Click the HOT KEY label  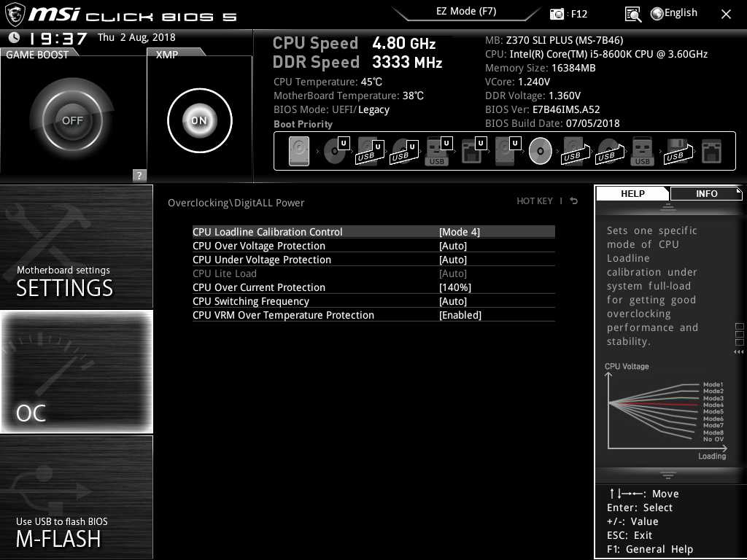[x=535, y=201]
